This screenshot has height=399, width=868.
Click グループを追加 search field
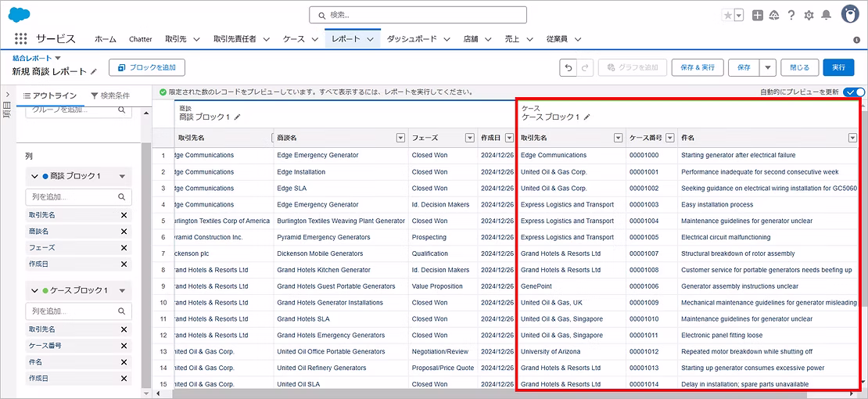(x=79, y=111)
